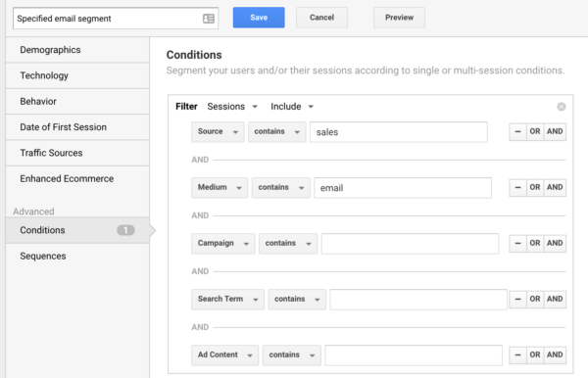
Task: Click the empty Ad Content value field
Action: click(x=414, y=355)
